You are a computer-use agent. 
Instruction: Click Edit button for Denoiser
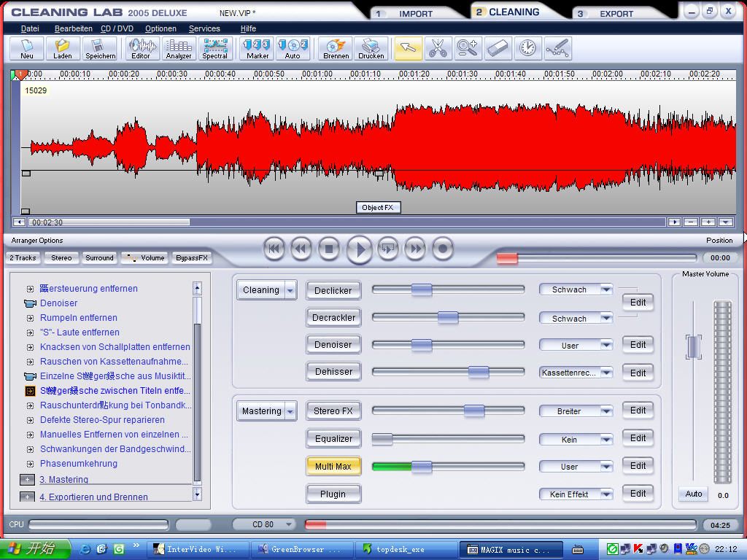pyautogui.click(x=638, y=345)
